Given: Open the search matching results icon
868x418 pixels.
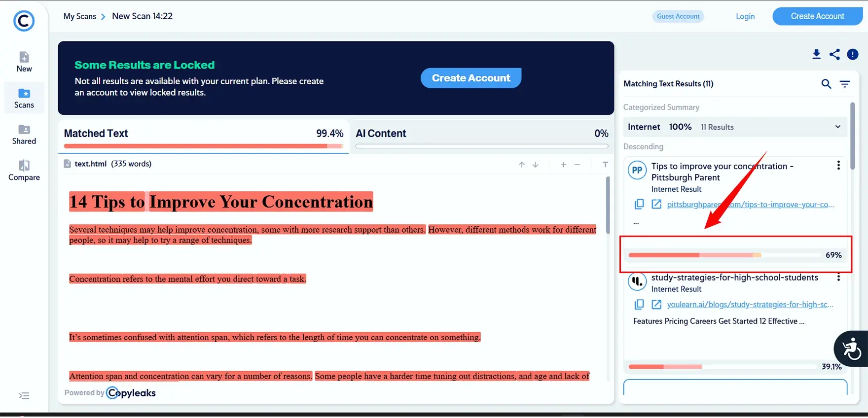Looking at the screenshot, I should [826, 84].
